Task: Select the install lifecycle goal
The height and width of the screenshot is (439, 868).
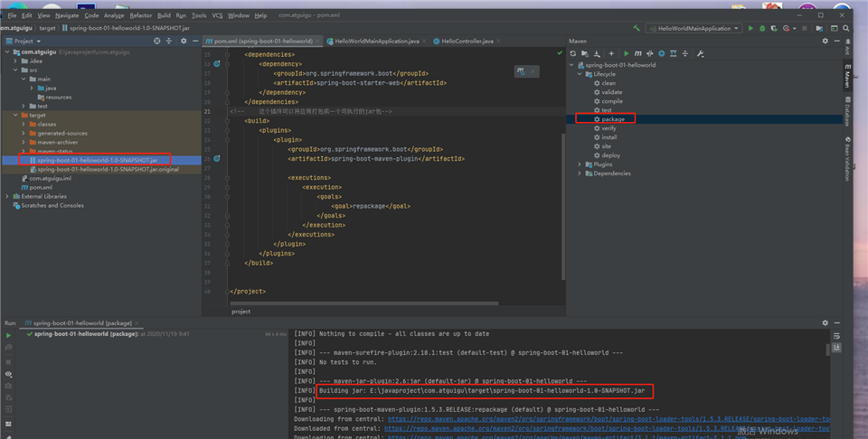Action: (609, 137)
